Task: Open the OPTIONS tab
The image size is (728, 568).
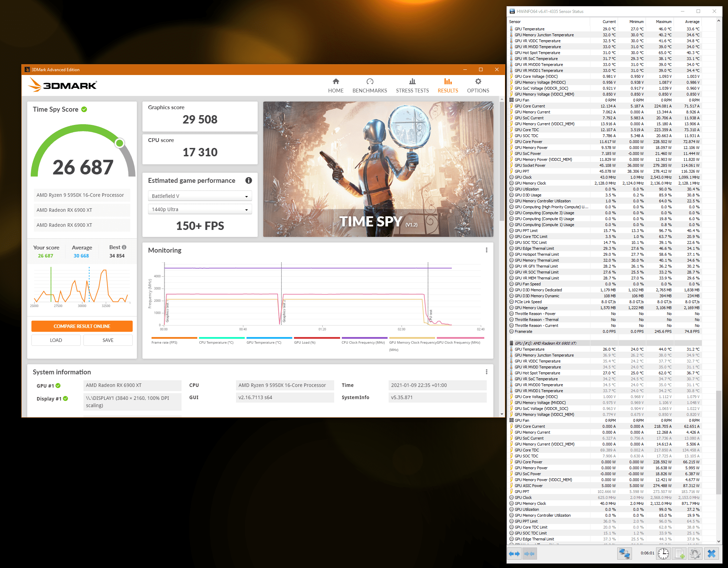Action: [x=478, y=85]
